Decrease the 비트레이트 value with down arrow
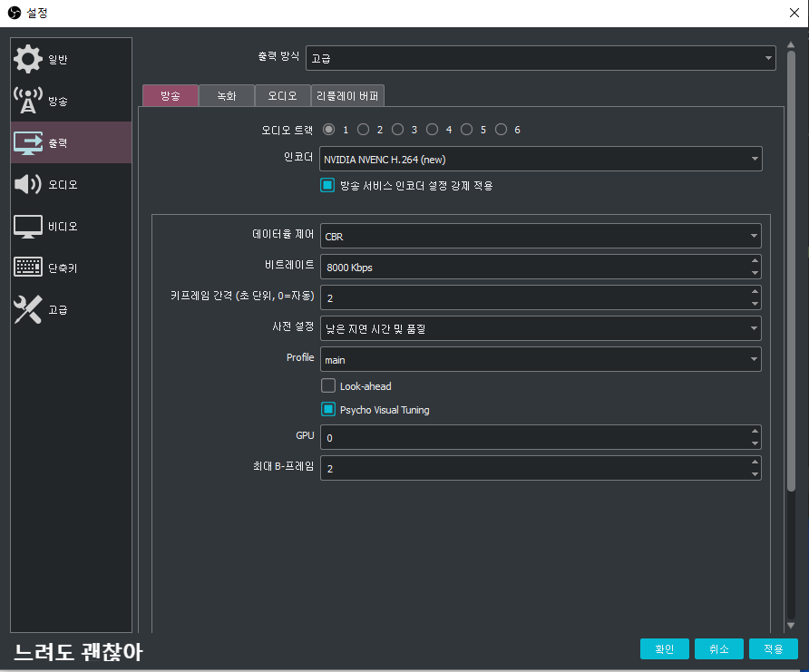 (755, 273)
